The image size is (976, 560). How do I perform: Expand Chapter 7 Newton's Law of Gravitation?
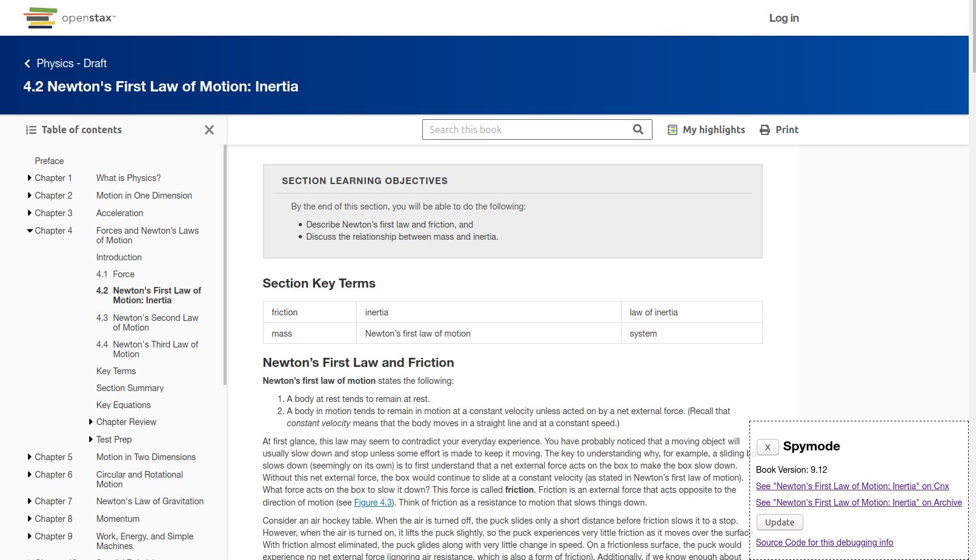(x=29, y=501)
